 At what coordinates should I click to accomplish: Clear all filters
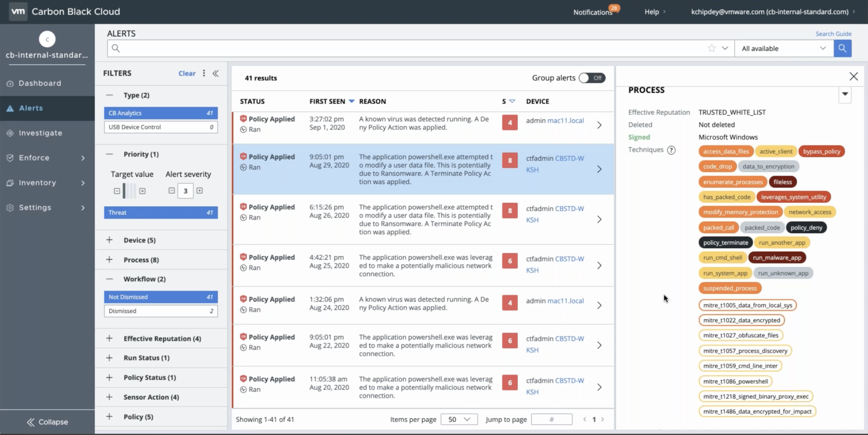click(x=187, y=73)
